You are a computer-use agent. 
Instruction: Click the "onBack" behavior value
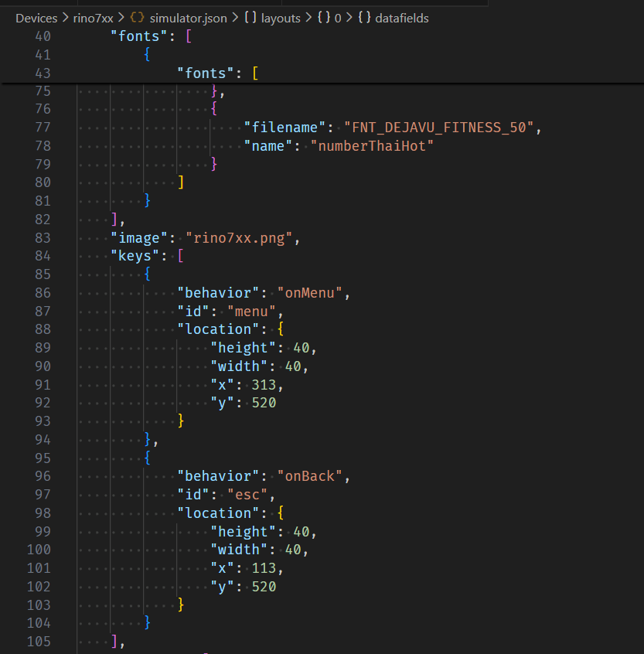[313, 476]
